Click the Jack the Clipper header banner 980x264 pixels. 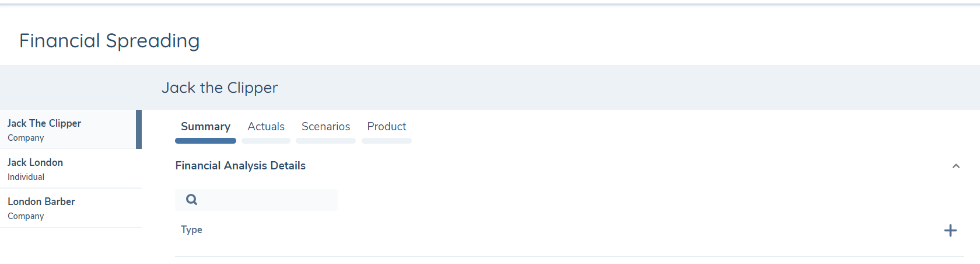219,88
